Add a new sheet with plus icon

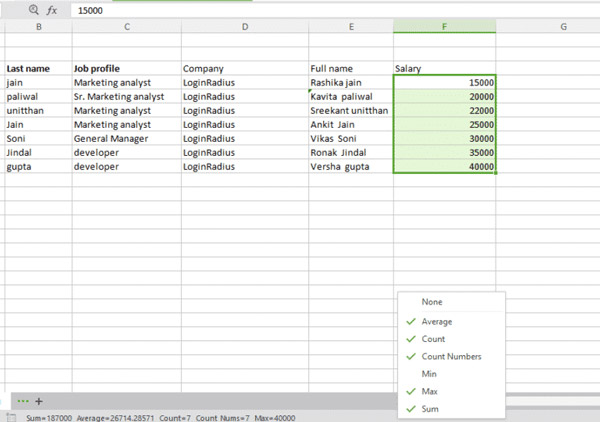39,401
